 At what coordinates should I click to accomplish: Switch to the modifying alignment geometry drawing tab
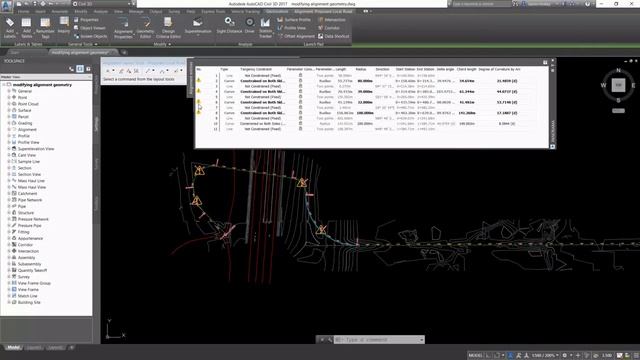click(x=83, y=52)
